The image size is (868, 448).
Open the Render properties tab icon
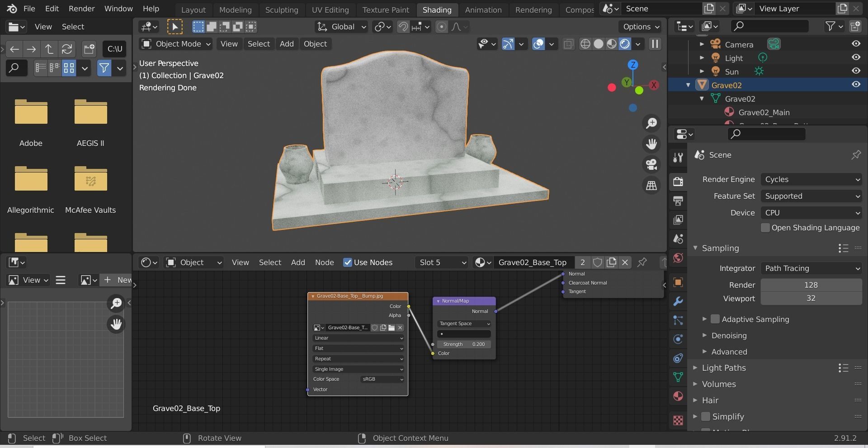coord(678,181)
